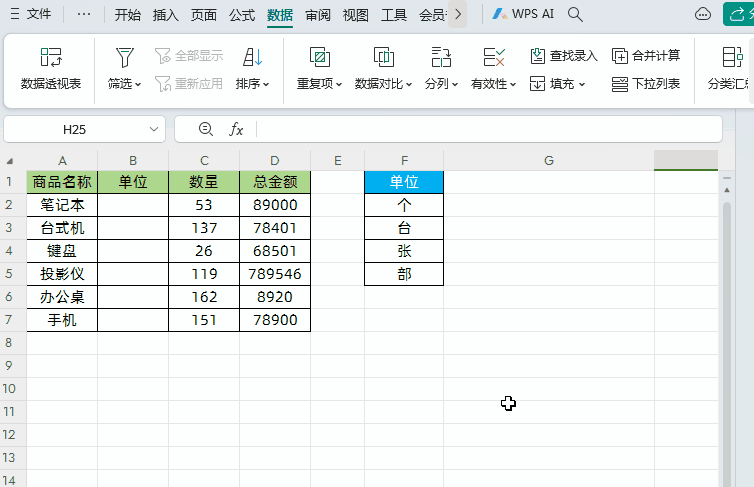Image resolution: width=754 pixels, height=487 pixels.
Task: Switch to the 工具 tab
Action: point(394,15)
